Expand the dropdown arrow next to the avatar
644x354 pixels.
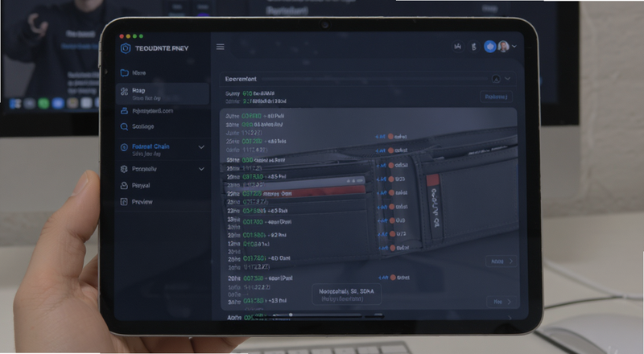coord(514,47)
